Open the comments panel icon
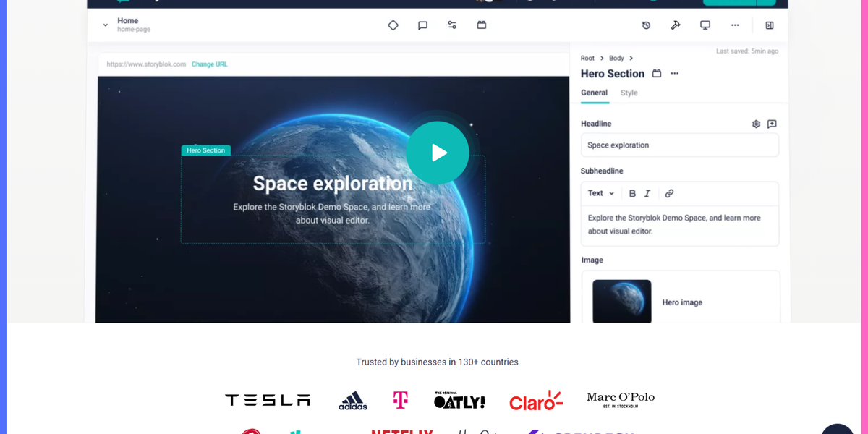This screenshot has width=868, height=434. coord(423,25)
